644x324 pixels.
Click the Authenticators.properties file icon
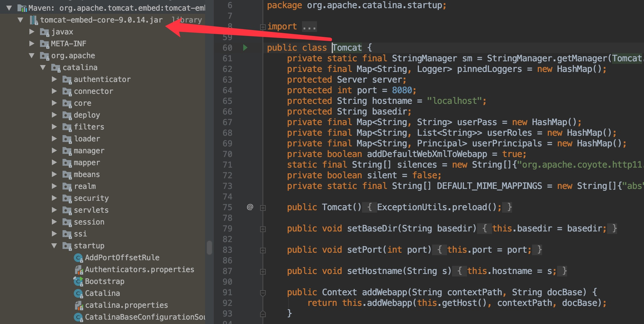pyautogui.click(x=78, y=270)
